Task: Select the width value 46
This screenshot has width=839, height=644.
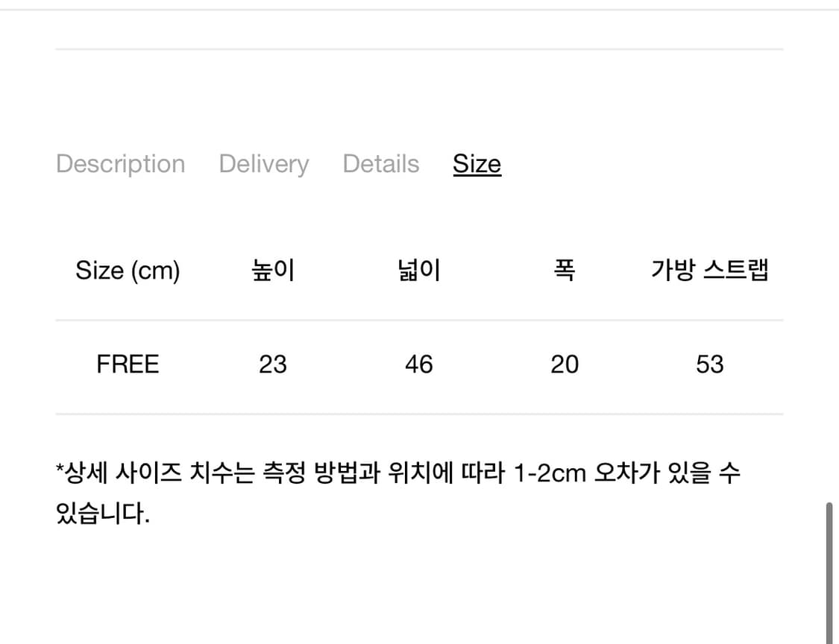Action: (x=418, y=364)
